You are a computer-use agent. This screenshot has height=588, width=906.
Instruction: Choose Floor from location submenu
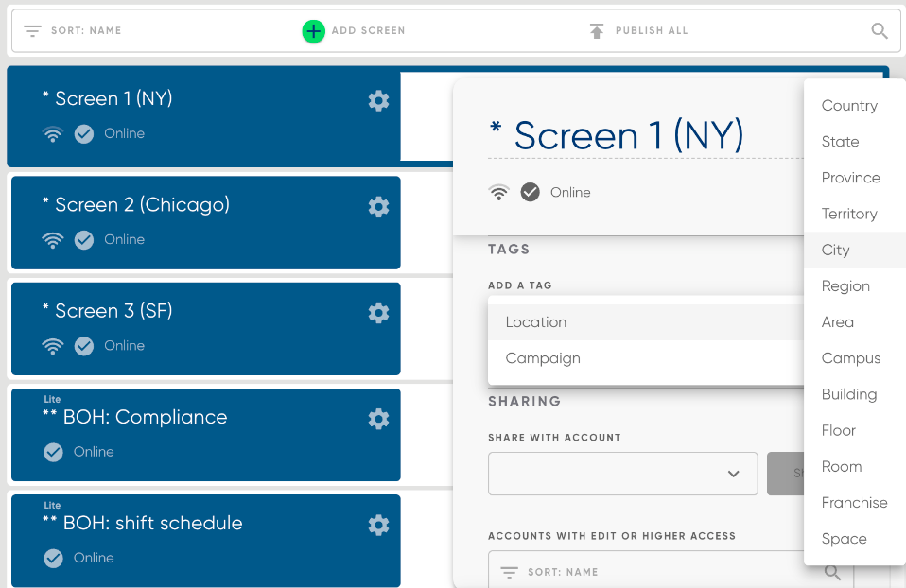tap(855, 430)
